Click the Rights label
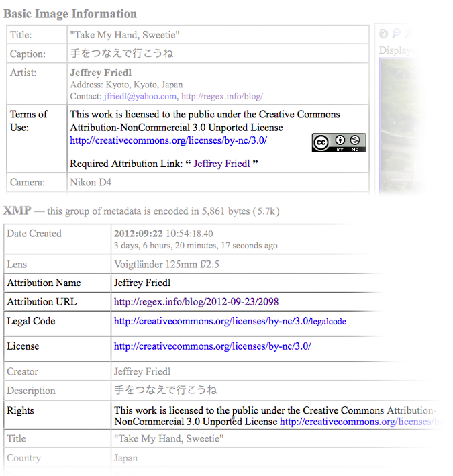453x476 pixels. point(20,410)
